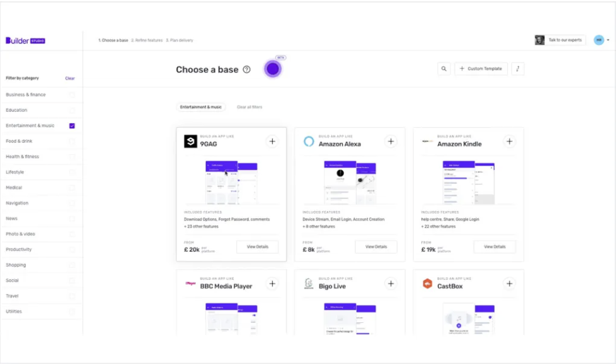Click the Custom Template button
Image resolution: width=616 pixels, height=364 pixels.
[x=481, y=69]
